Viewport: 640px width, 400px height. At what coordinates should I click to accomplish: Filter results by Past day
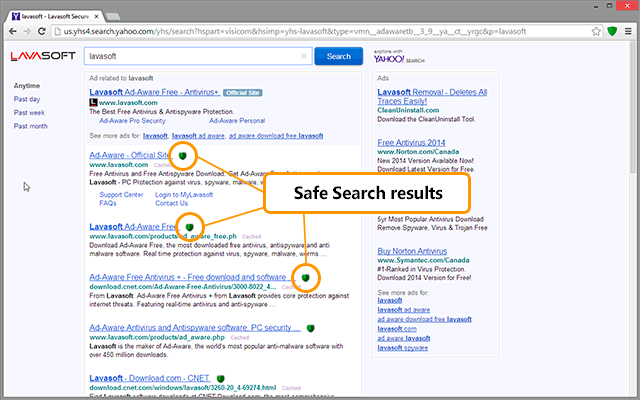click(27, 99)
